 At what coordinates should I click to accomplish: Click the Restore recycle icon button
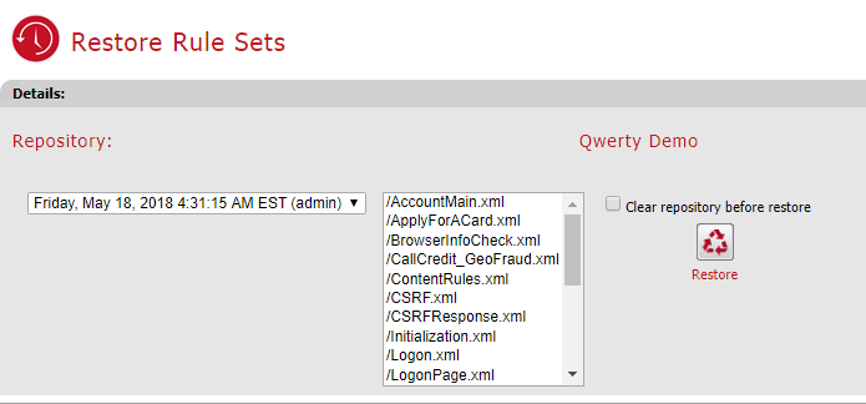[714, 242]
